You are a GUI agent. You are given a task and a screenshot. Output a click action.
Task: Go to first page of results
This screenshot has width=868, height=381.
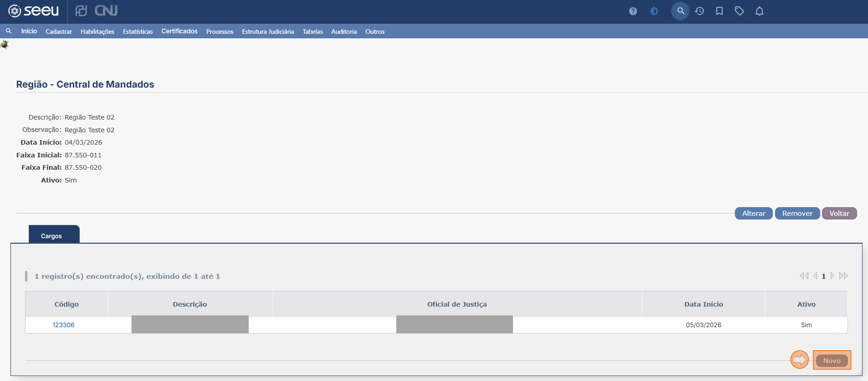point(804,276)
